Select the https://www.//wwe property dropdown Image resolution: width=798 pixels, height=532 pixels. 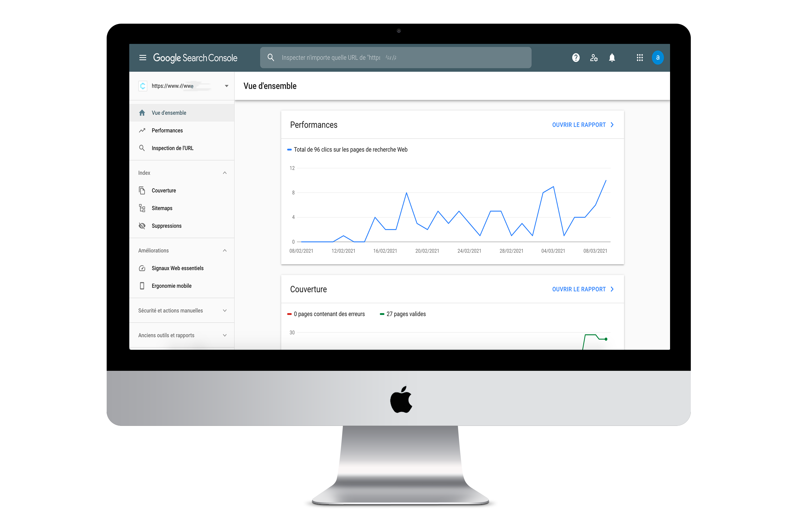pyautogui.click(x=184, y=85)
